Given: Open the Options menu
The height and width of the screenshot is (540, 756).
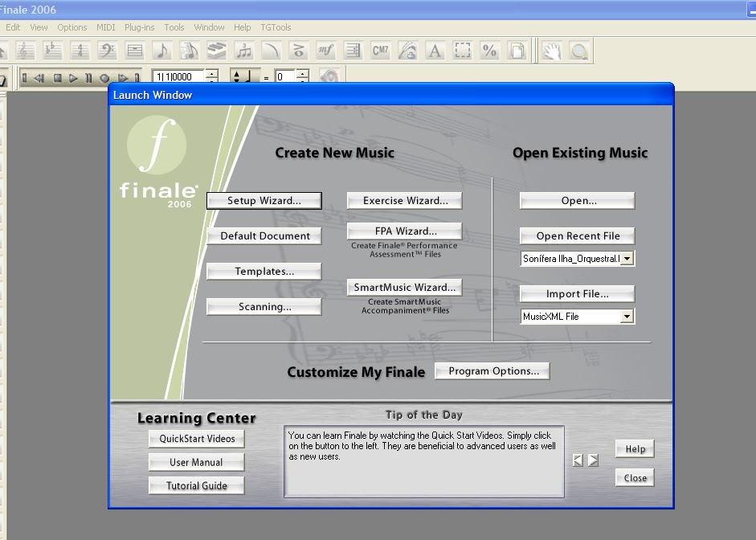Looking at the screenshot, I should [x=72, y=27].
